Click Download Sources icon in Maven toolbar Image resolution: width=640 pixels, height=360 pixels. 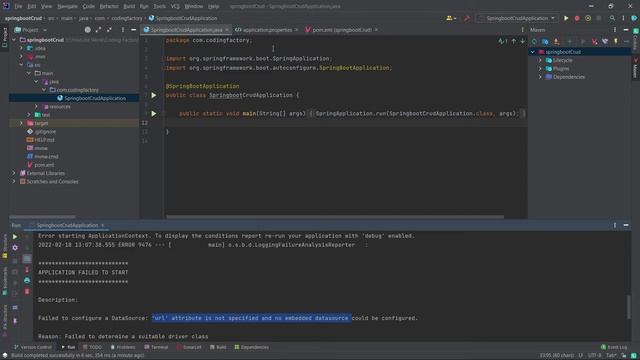pyautogui.click(x=556, y=41)
